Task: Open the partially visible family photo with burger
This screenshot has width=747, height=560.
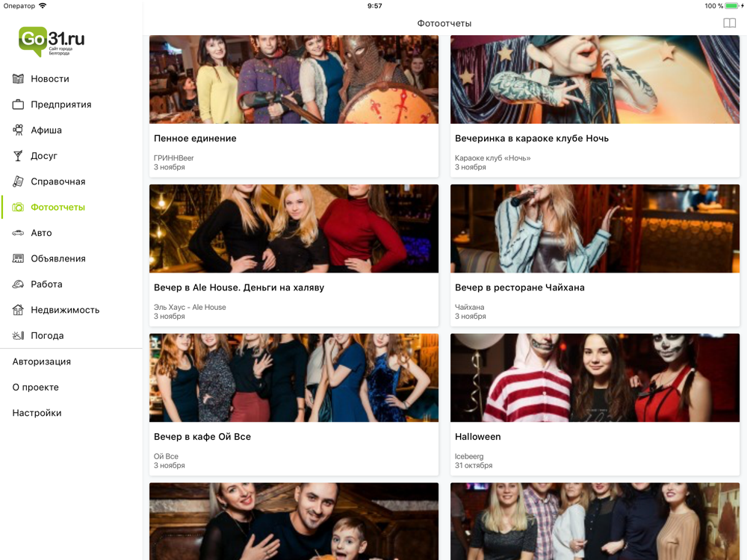Action: [x=294, y=521]
